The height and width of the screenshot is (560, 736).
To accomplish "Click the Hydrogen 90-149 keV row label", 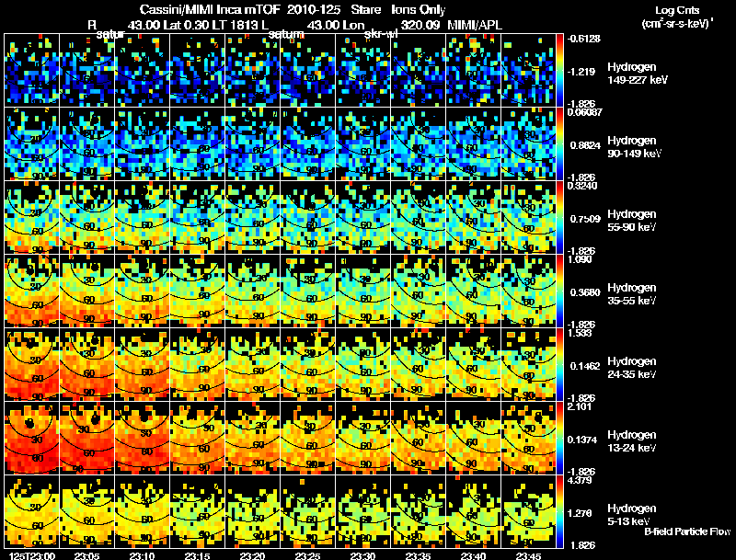I will [634, 147].
